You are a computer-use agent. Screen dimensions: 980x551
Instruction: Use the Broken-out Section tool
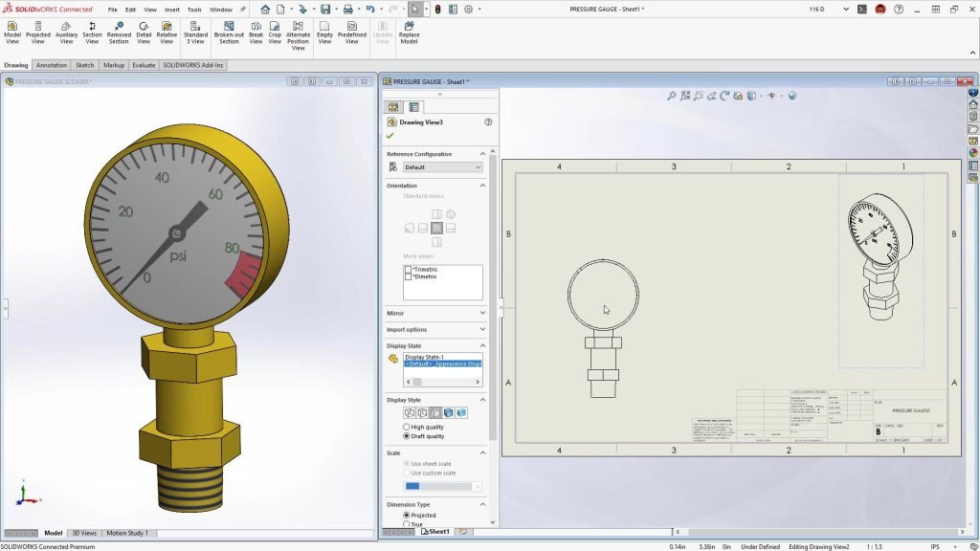[x=229, y=33]
